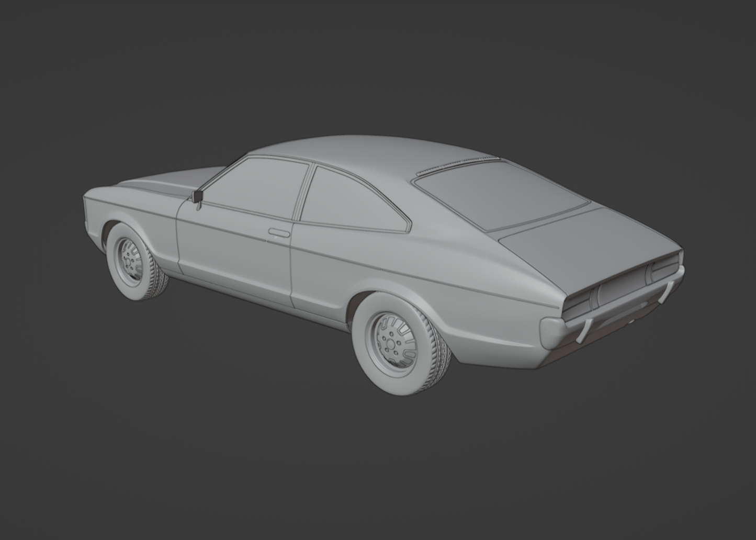This screenshot has width=756, height=540.
Task: Click the car's door handle
Action: (x=279, y=232)
